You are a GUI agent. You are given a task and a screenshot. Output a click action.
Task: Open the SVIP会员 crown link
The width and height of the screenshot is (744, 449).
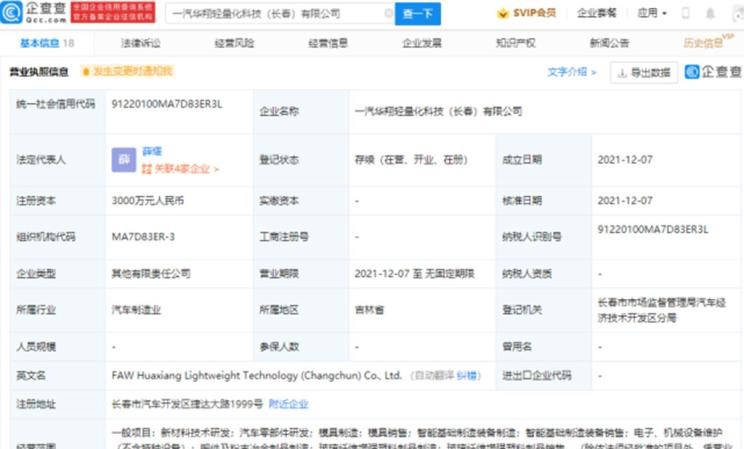[x=526, y=13]
